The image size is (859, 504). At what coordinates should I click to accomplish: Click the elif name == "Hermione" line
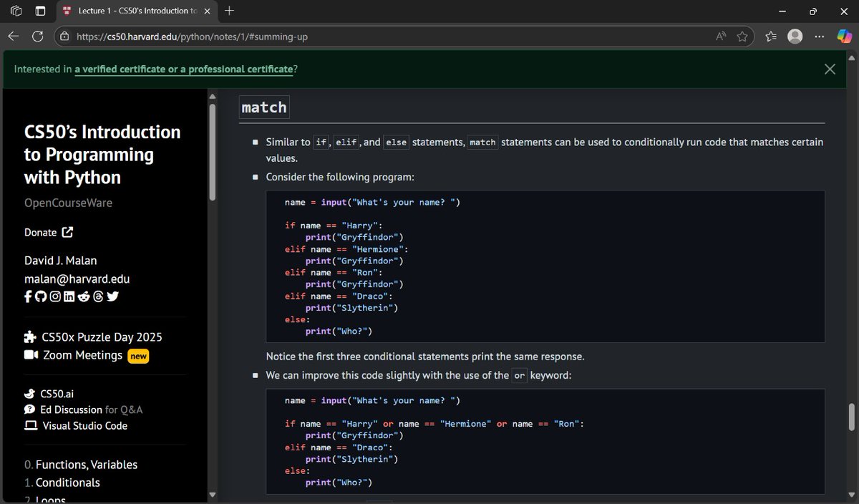(x=346, y=249)
